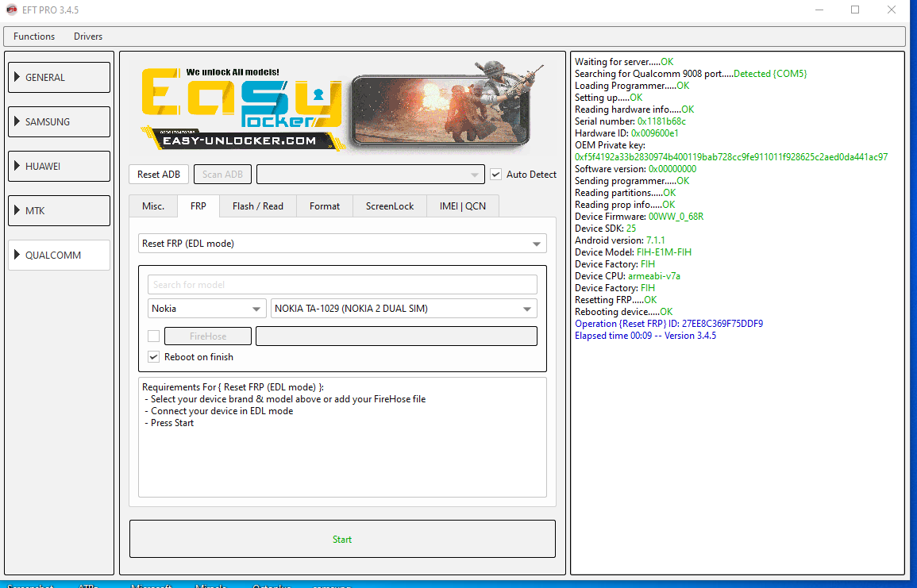
Task: Click the Device CPU armeabi-v7a line
Action: [627, 276]
